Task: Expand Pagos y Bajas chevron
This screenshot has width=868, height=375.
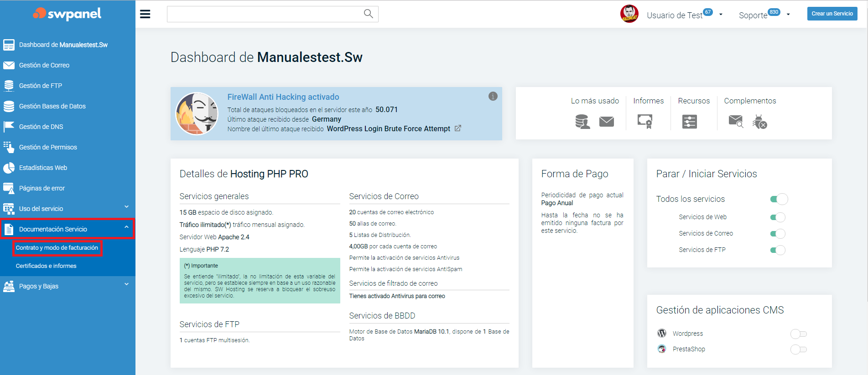Action: [x=126, y=284]
